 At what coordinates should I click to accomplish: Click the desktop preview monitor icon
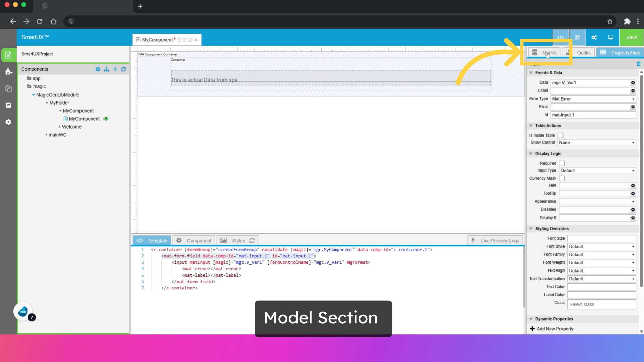tap(611, 37)
